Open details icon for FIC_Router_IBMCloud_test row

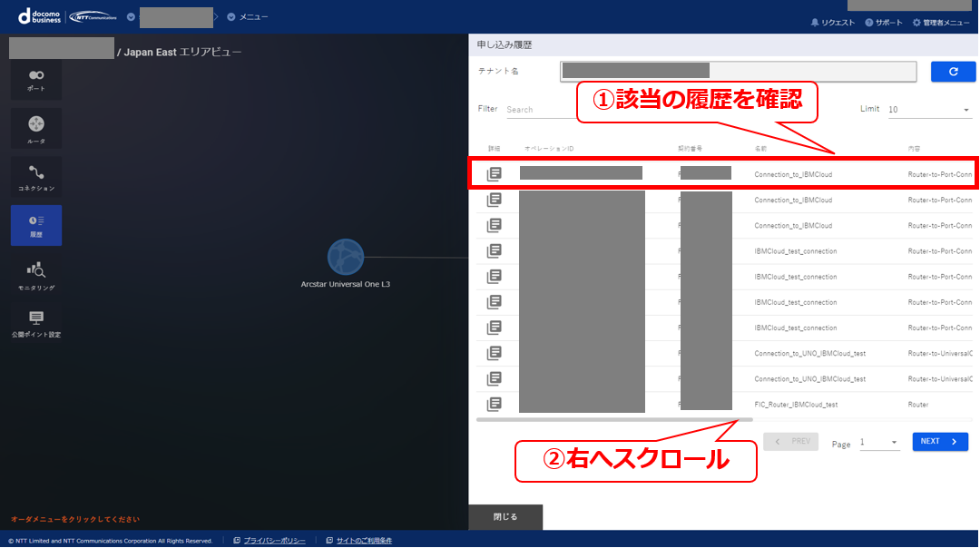[x=495, y=404]
